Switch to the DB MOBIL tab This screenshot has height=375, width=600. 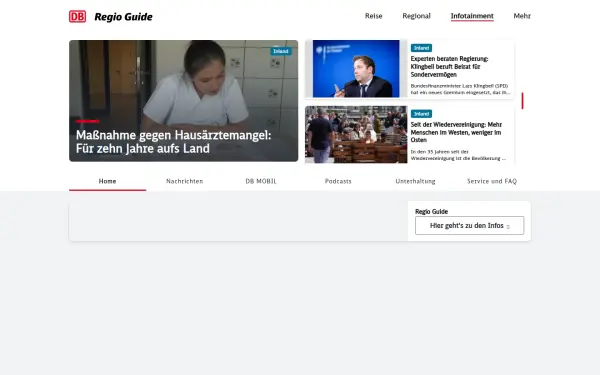coord(261,181)
